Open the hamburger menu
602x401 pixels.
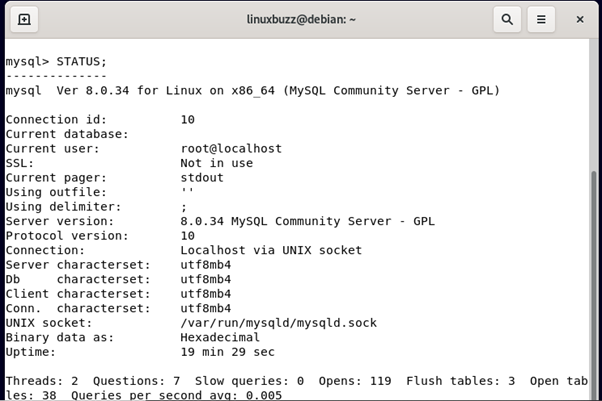pos(541,19)
